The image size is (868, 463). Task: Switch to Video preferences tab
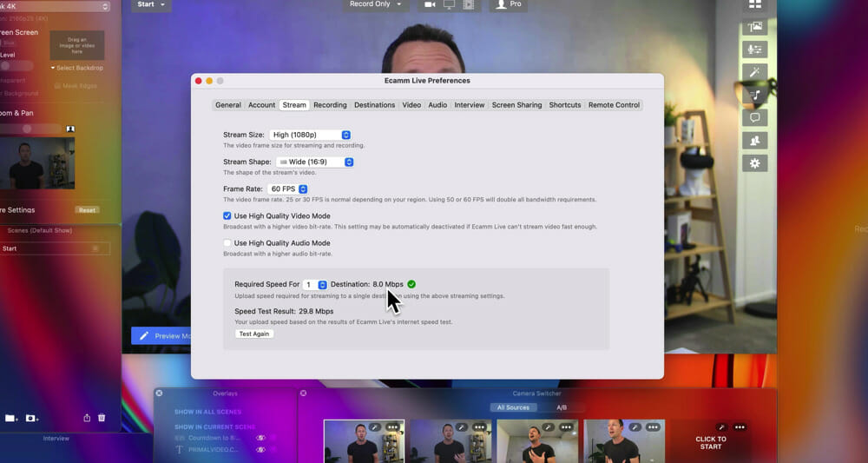coord(411,104)
